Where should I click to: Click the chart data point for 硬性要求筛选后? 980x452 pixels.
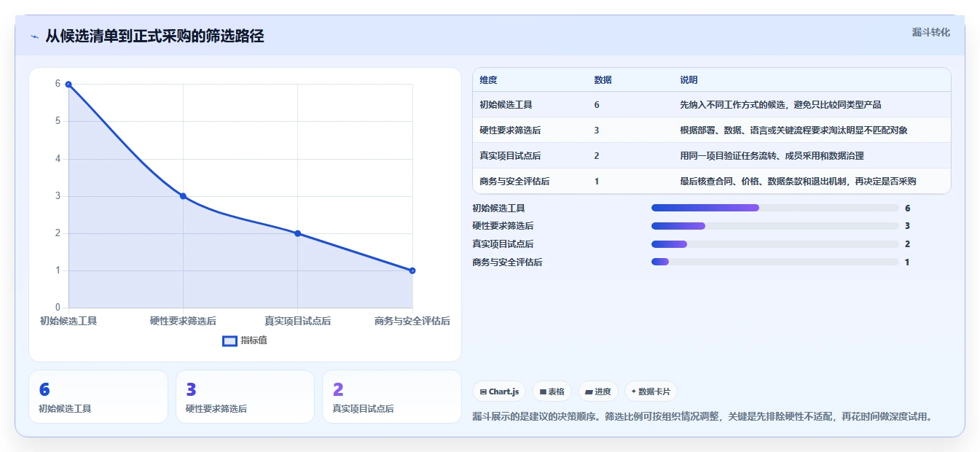click(183, 196)
